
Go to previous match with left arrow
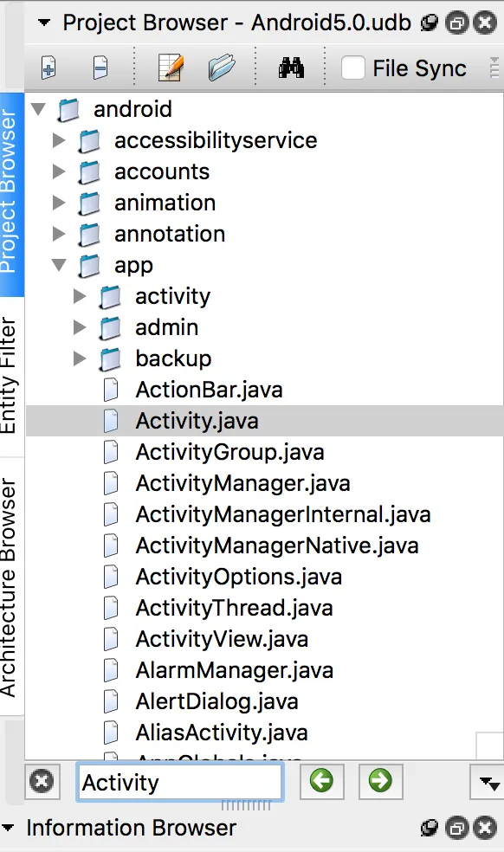(x=322, y=781)
